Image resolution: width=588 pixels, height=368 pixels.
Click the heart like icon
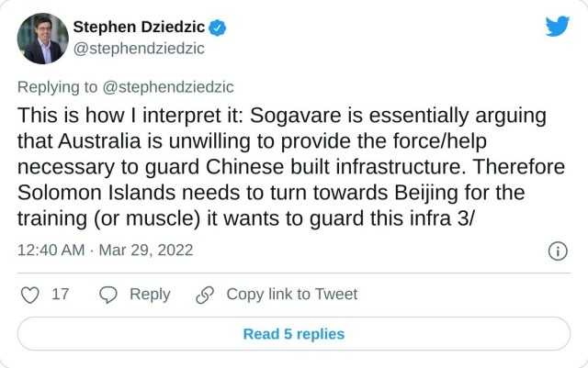pos(30,295)
